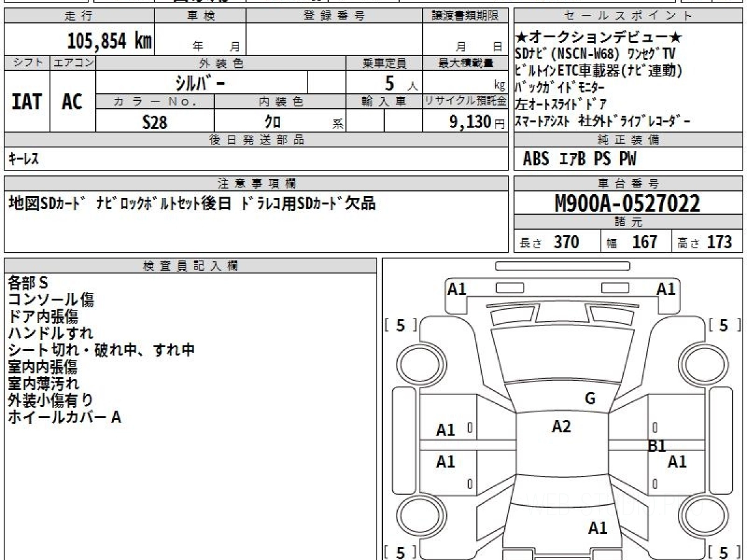The height and width of the screenshot is (560, 747).
Task: Click the 最大積載量 header cell
Action: click(465, 63)
